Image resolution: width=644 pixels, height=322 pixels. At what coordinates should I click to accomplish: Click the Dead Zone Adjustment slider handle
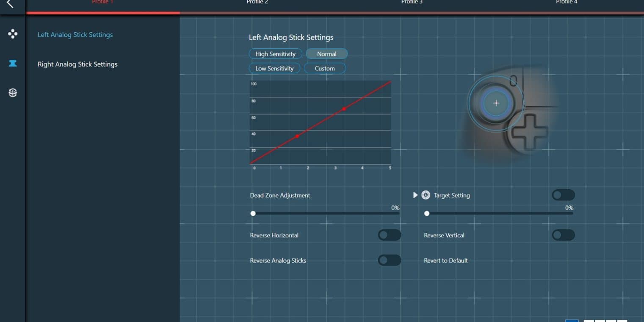(253, 214)
